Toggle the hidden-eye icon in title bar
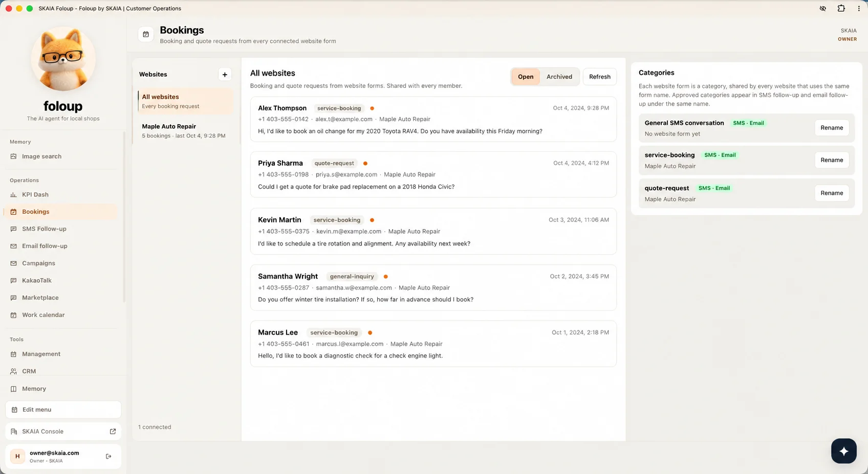This screenshot has width=868, height=474. [x=822, y=8]
